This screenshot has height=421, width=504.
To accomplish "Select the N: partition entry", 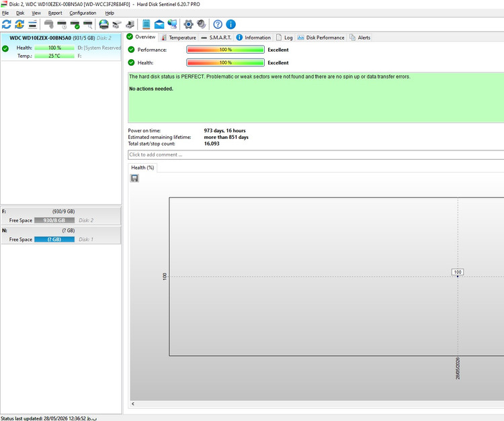I will [x=61, y=235].
